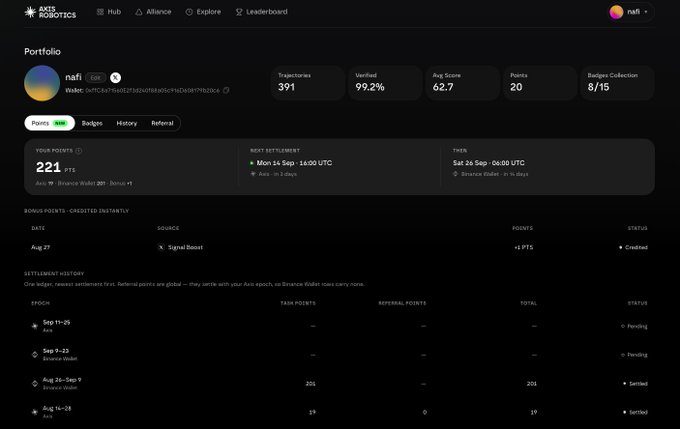Click the top-right account avatar
Image resolution: width=680 pixels, height=429 pixels.
coord(616,12)
